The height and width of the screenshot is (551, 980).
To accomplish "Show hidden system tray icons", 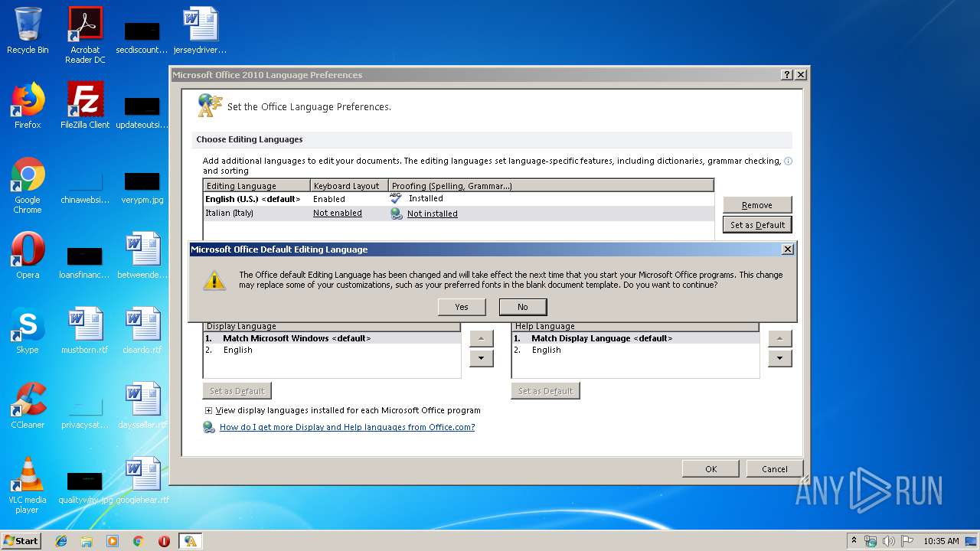I will (x=854, y=541).
